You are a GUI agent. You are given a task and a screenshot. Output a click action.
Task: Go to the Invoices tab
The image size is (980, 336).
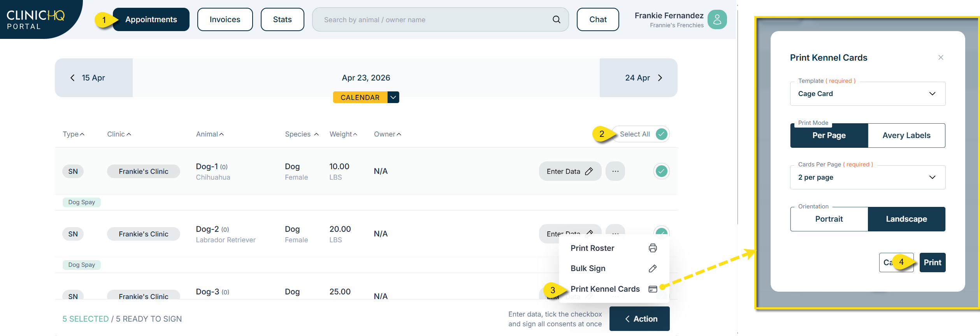(225, 19)
